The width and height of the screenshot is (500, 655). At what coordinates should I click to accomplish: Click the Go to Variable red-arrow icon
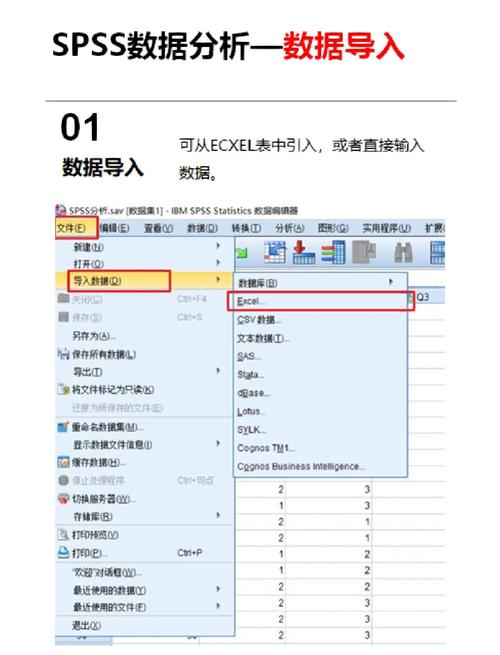coord(304,251)
